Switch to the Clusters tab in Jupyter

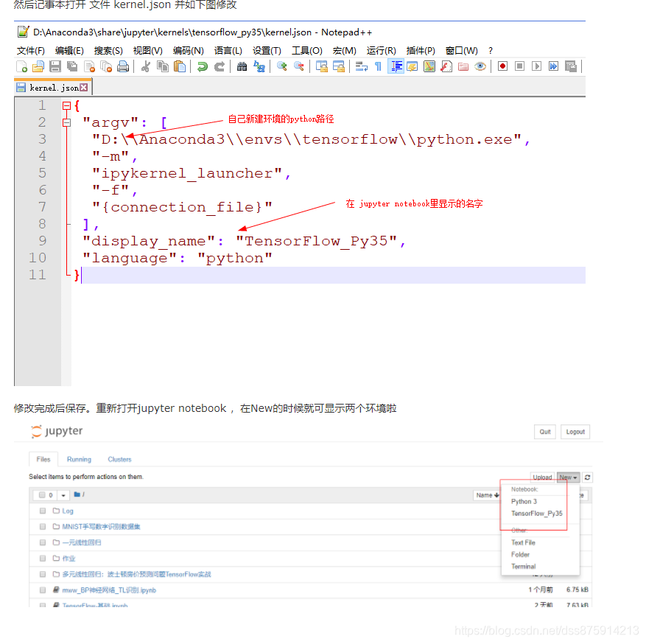[x=119, y=459]
